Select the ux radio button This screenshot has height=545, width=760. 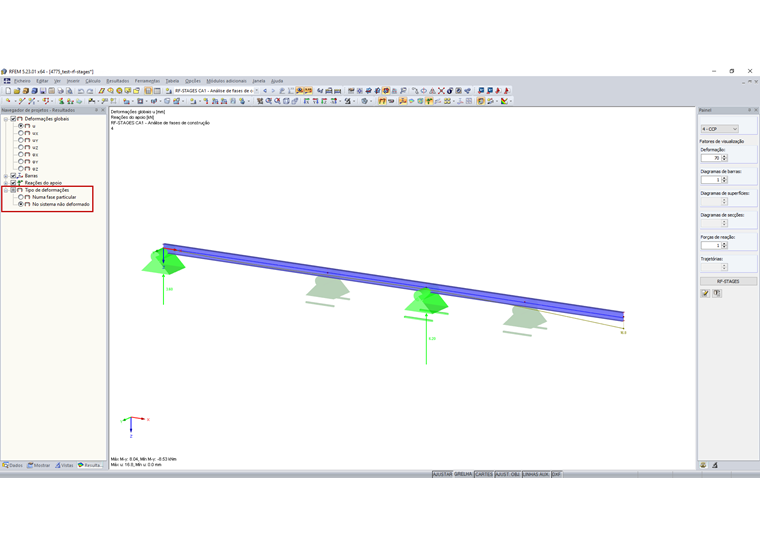click(x=21, y=133)
